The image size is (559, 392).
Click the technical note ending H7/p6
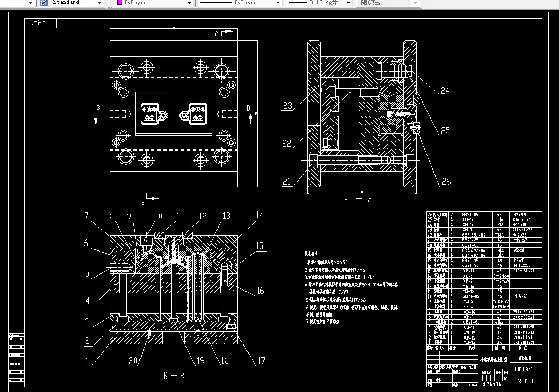click(336, 300)
